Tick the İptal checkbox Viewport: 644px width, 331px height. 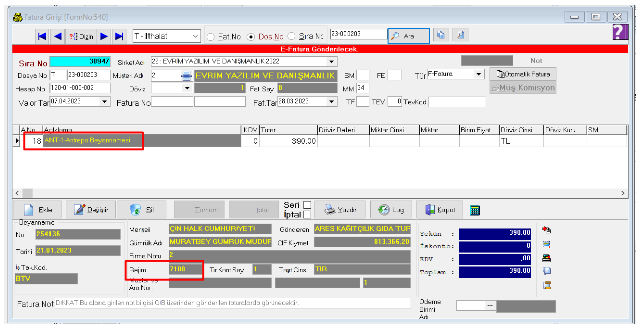[307, 215]
